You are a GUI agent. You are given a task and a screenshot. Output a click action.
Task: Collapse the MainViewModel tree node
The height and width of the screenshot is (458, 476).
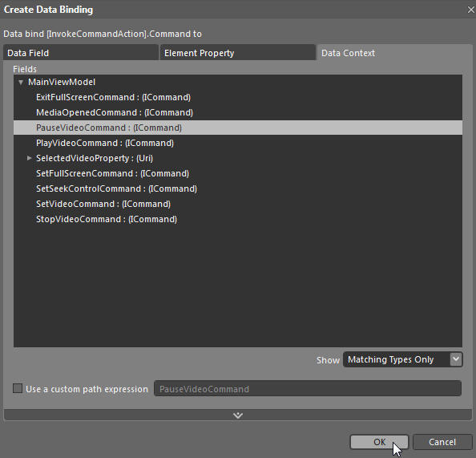(21, 83)
